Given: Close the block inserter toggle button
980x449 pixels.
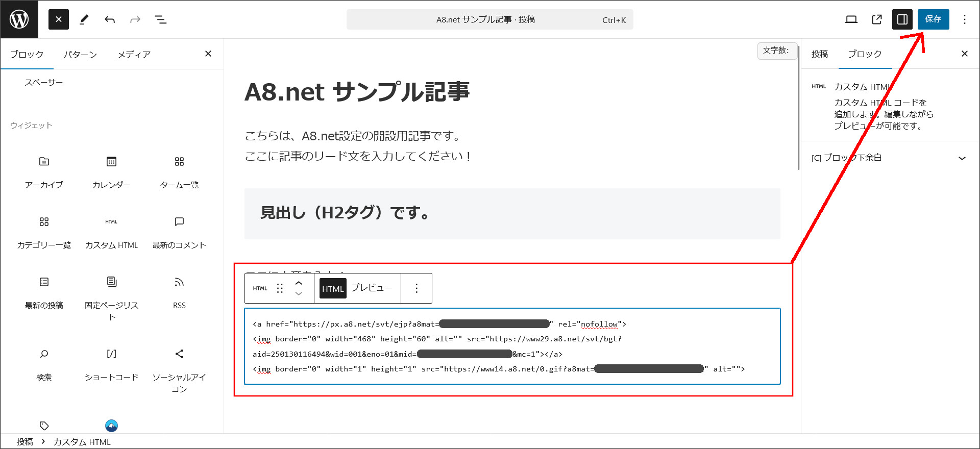Looking at the screenshot, I should (59, 19).
